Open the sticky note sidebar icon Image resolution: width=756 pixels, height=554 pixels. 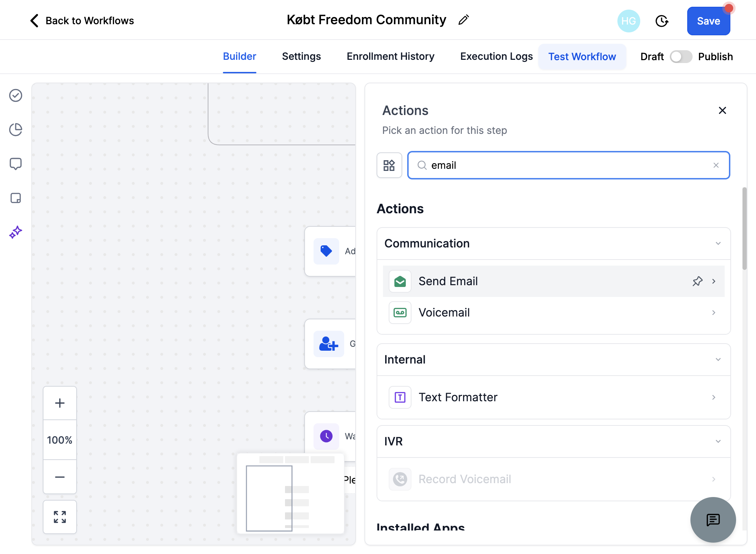click(16, 198)
